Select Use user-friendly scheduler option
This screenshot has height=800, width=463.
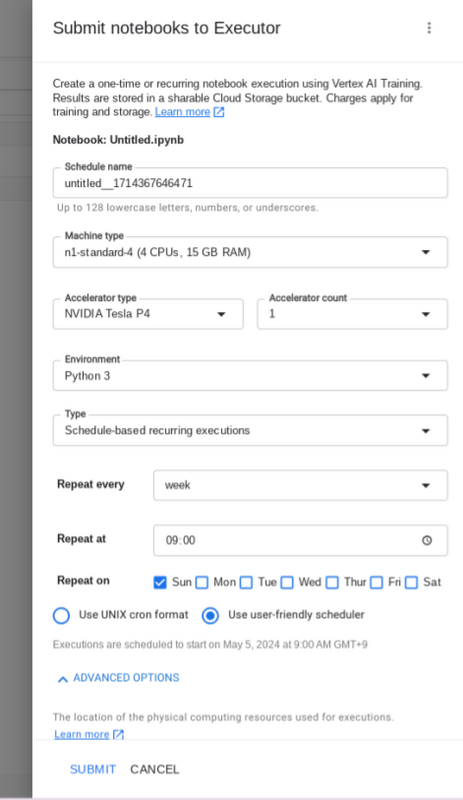(x=210, y=615)
